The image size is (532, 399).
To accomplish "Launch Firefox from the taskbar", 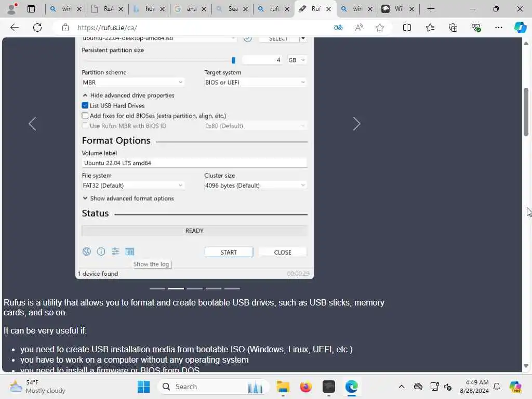I will [x=305, y=387].
